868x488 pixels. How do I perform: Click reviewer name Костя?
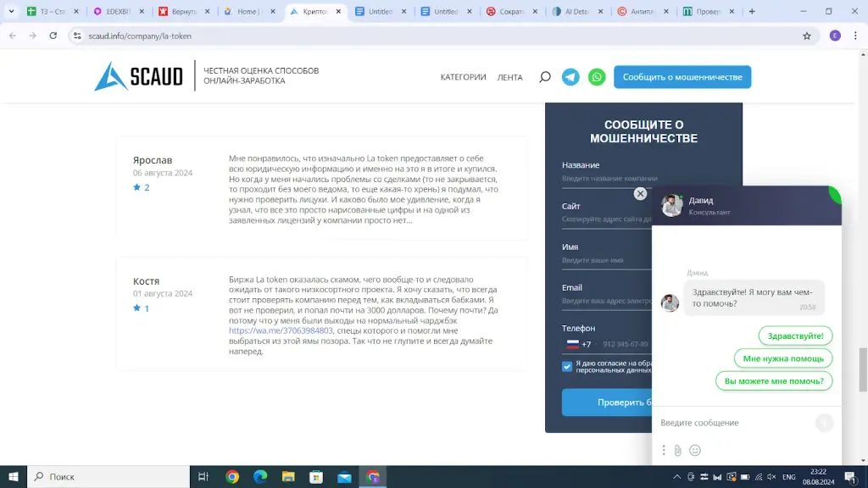click(x=146, y=281)
